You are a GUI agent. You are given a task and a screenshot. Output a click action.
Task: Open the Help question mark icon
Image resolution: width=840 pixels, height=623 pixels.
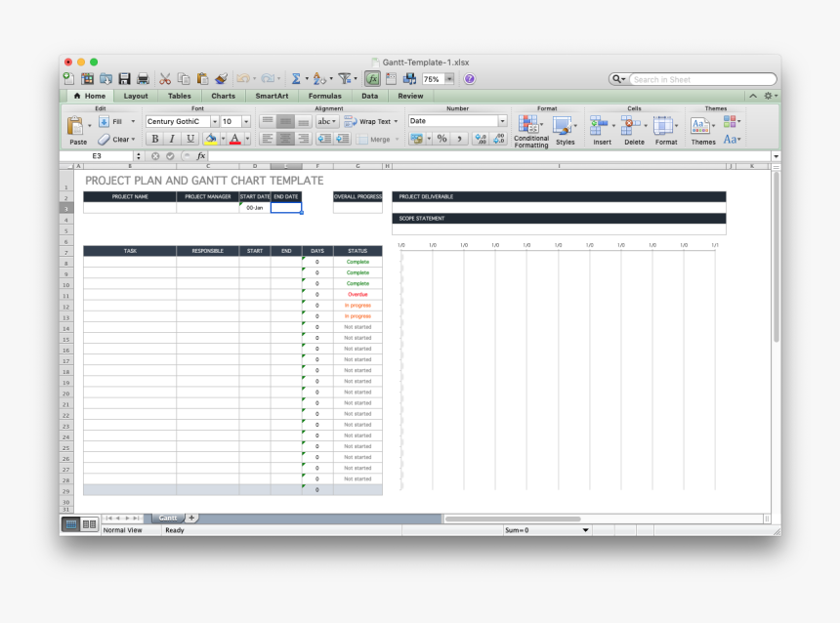470,79
